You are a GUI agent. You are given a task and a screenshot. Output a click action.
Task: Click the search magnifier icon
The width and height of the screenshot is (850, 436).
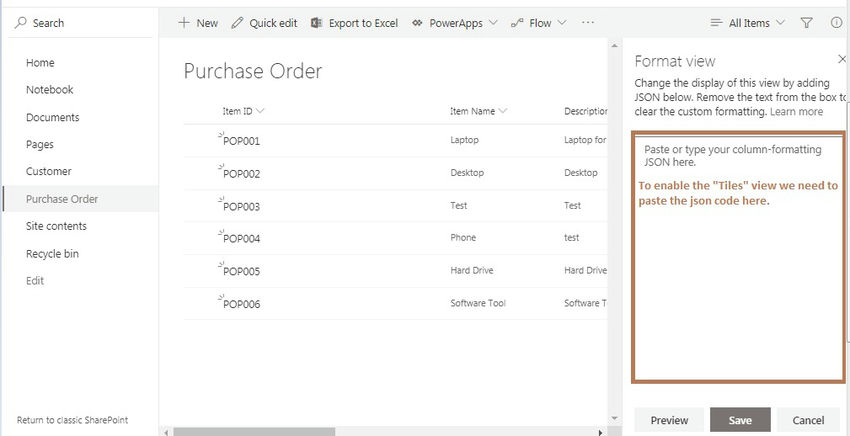click(x=21, y=23)
